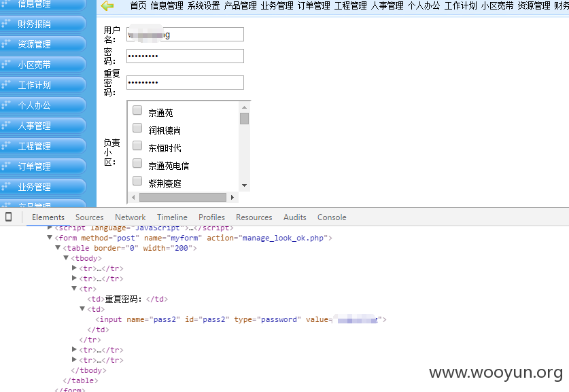Screen dimensions: 569x392
Task: Open 资源管理 in the top menu
Action: tap(534, 6)
